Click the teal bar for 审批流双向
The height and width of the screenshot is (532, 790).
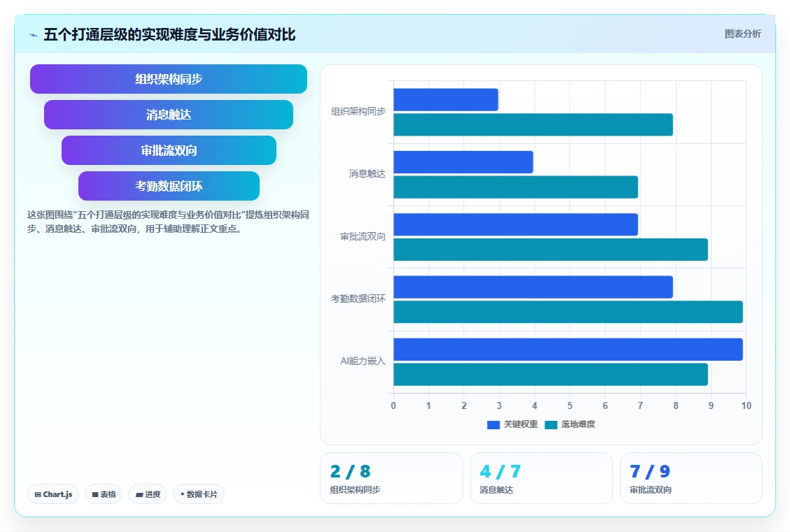pyautogui.click(x=551, y=250)
